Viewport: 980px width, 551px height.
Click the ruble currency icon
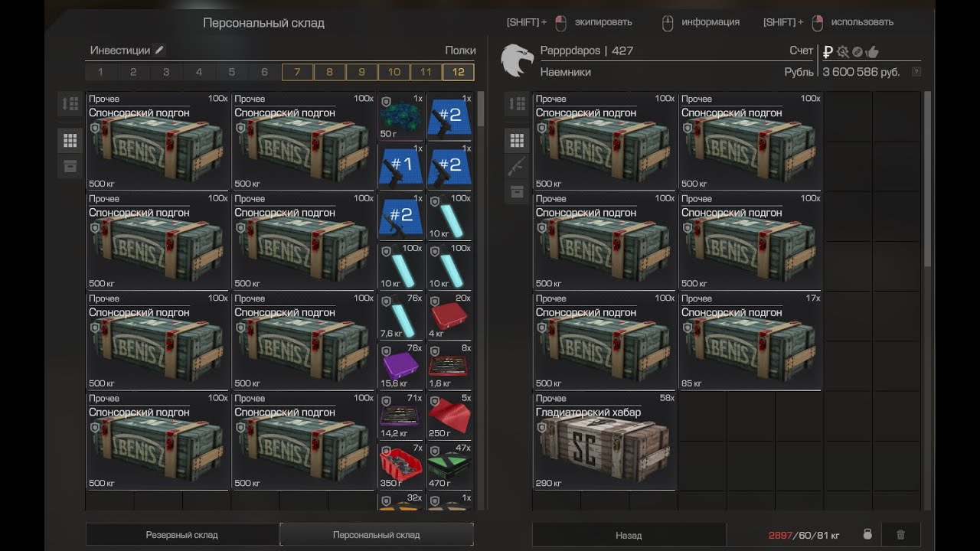(828, 52)
